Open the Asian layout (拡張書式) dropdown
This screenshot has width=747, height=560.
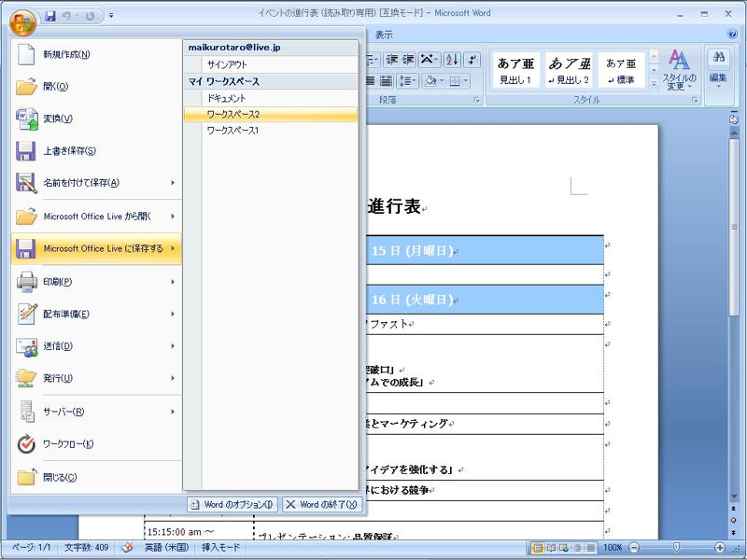[x=430, y=60]
